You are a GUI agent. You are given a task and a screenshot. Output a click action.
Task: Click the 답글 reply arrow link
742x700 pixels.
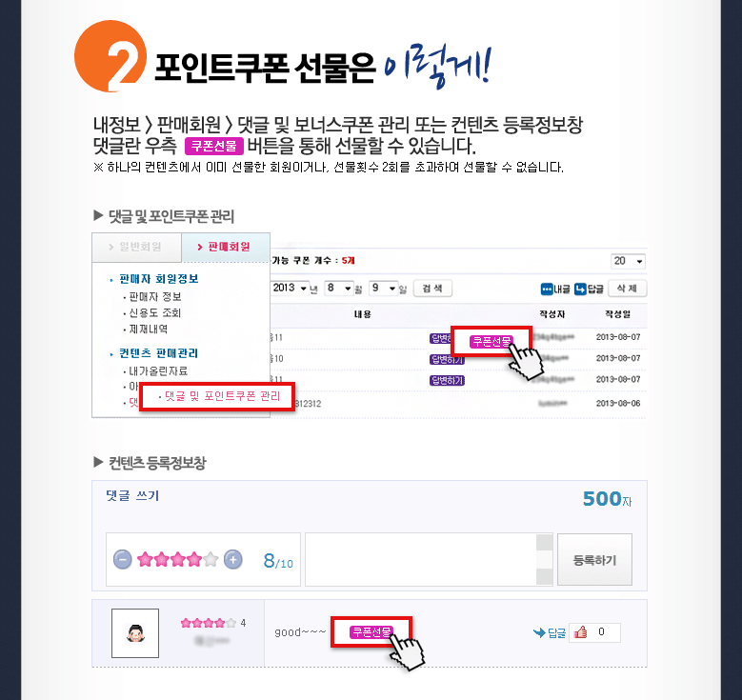(550, 632)
